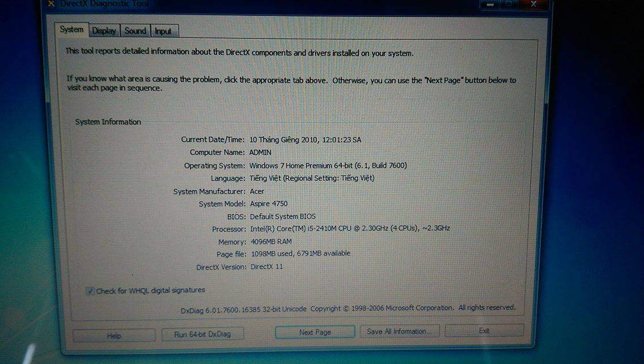Click the Tiếng Việt language value
Viewport: 644px width, 364px height.
[x=312, y=178]
